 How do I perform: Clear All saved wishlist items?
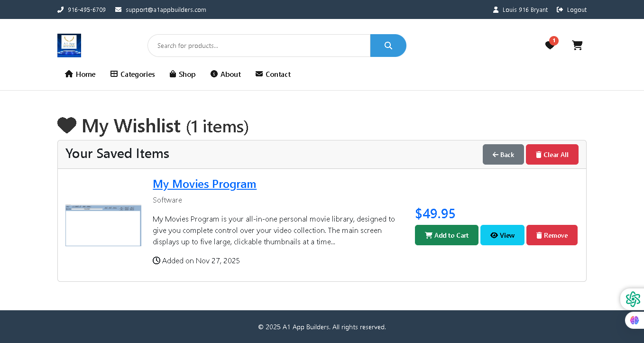pos(552,155)
